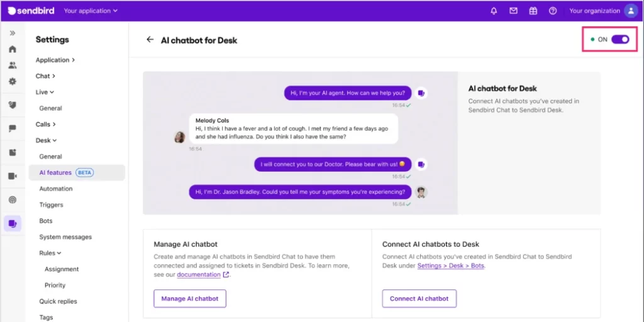The height and width of the screenshot is (322, 644).
Task: Open the heart-shaped icon in left rail
Action: (x=13, y=106)
